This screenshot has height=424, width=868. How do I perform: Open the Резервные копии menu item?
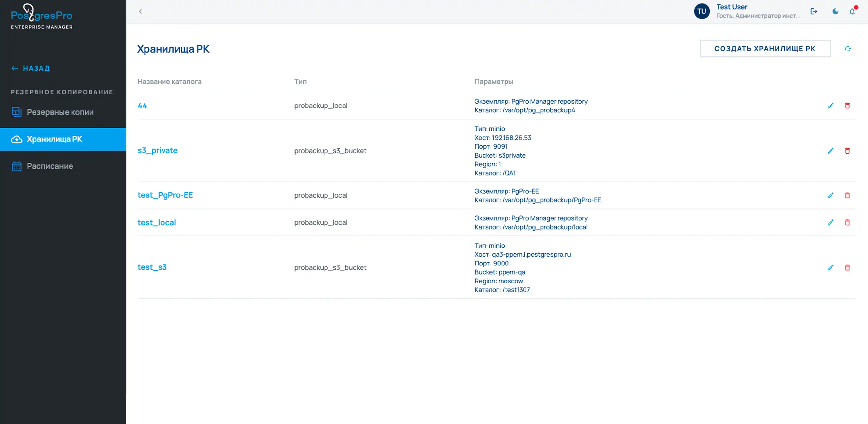click(60, 112)
